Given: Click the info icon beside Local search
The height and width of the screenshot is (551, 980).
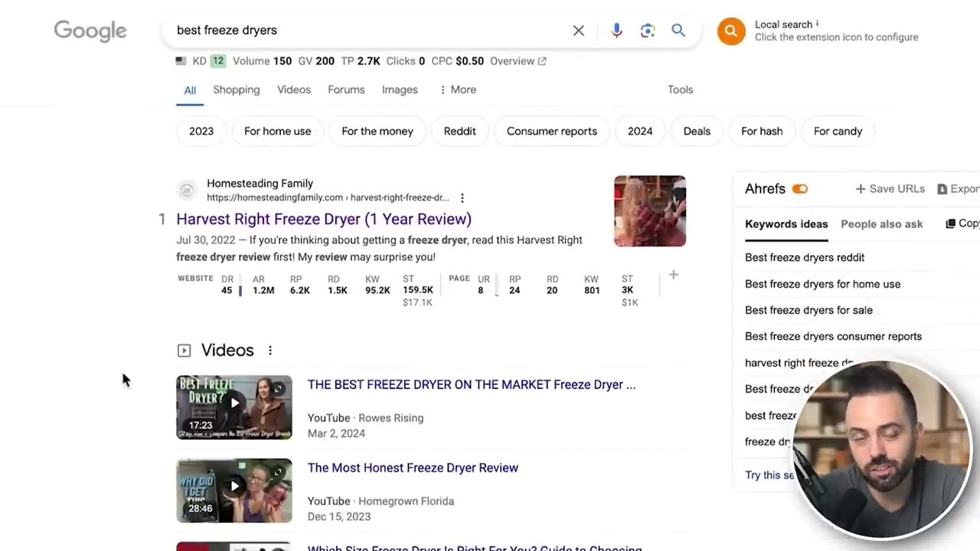Looking at the screenshot, I should click(x=817, y=24).
